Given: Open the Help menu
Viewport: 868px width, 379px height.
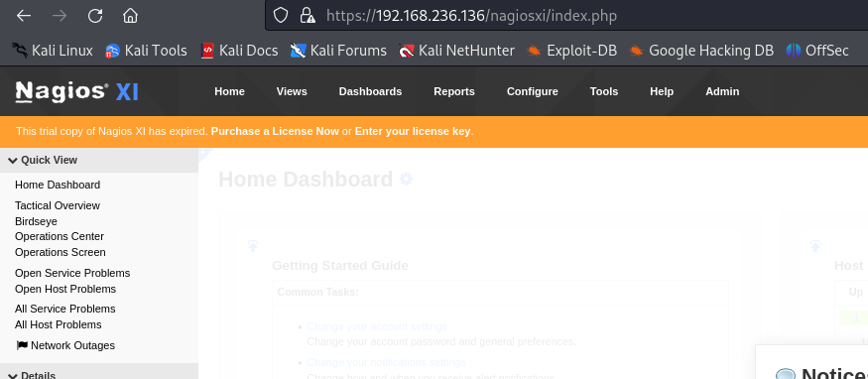Looking at the screenshot, I should [x=662, y=92].
